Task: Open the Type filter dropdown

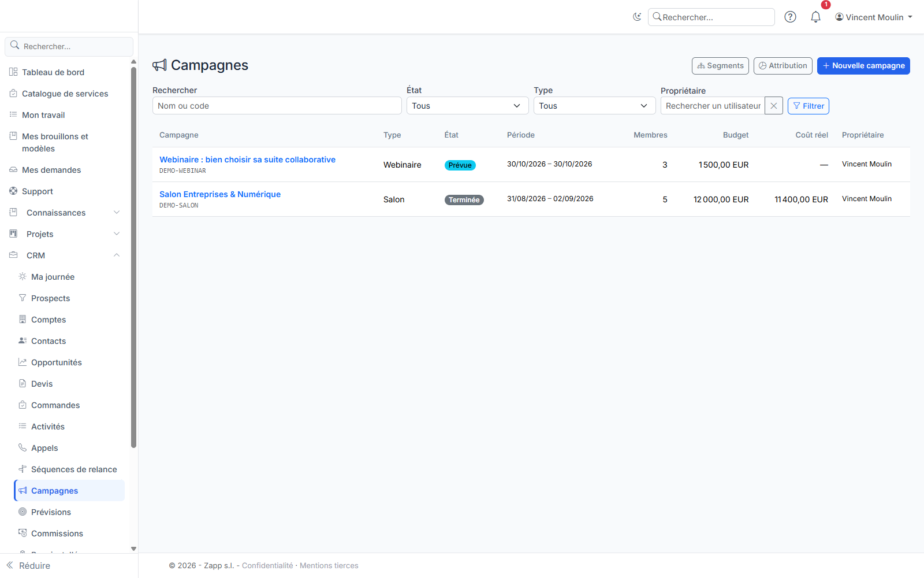Action: click(x=594, y=106)
